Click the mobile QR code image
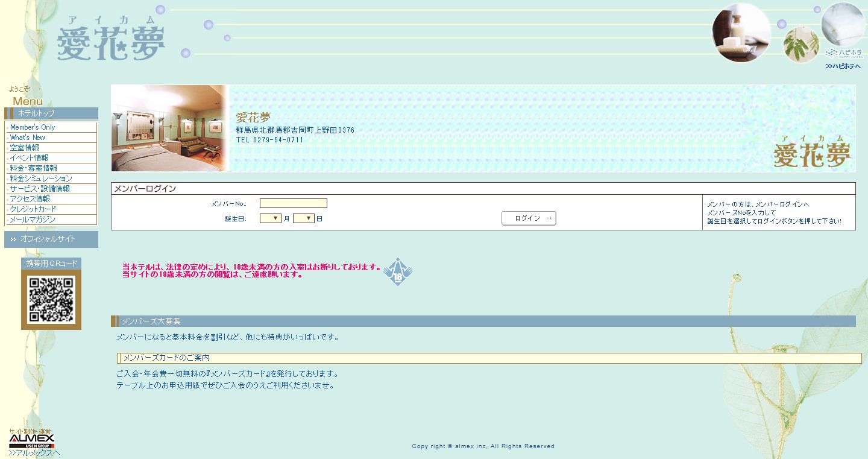 coord(51,300)
